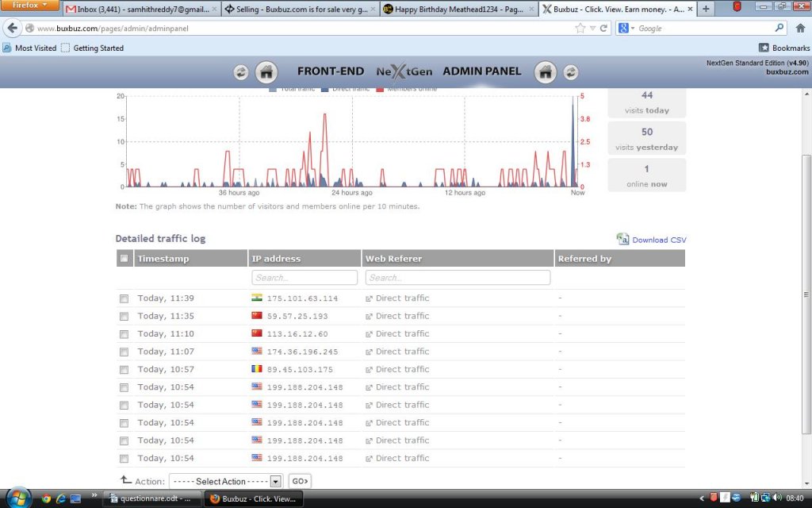Check the box for the Today, 11:39 row

click(124, 298)
